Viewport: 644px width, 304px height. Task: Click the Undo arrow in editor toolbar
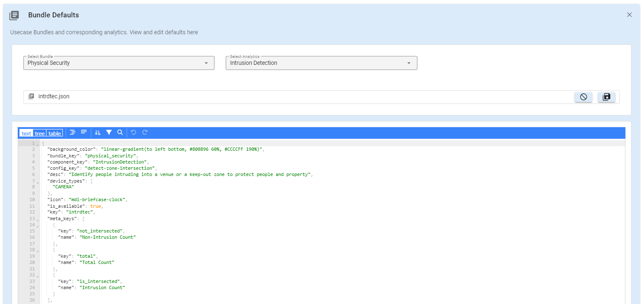tap(133, 133)
